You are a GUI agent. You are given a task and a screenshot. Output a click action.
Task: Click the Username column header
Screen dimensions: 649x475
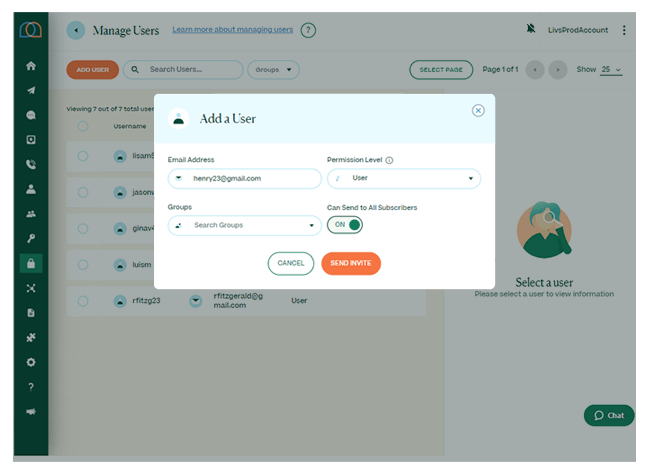tap(130, 126)
